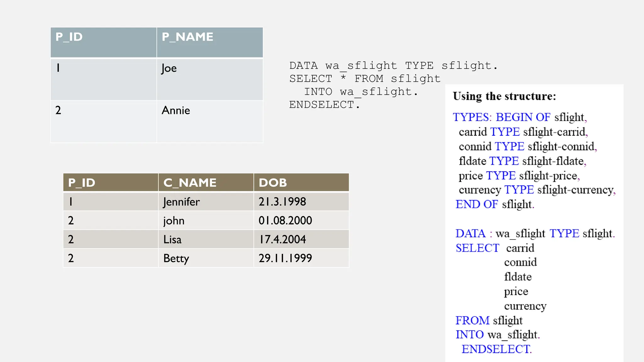Click the date 21.3.1998
Image resolution: width=644 pixels, height=362 pixels.
[x=301, y=201]
